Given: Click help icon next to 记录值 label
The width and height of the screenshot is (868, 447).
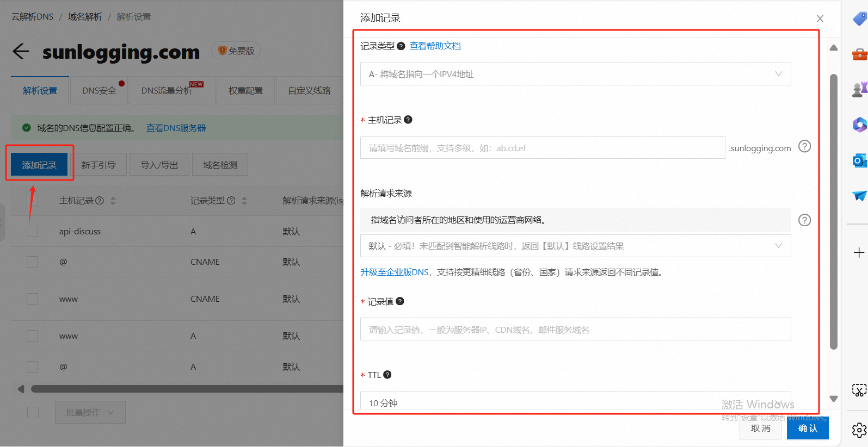Looking at the screenshot, I should click(400, 301).
